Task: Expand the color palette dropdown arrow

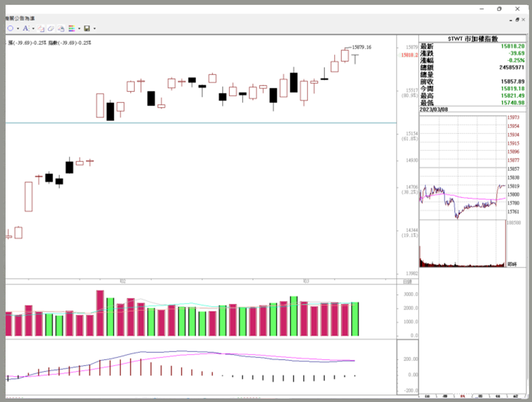Action: [x=79, y=29]
